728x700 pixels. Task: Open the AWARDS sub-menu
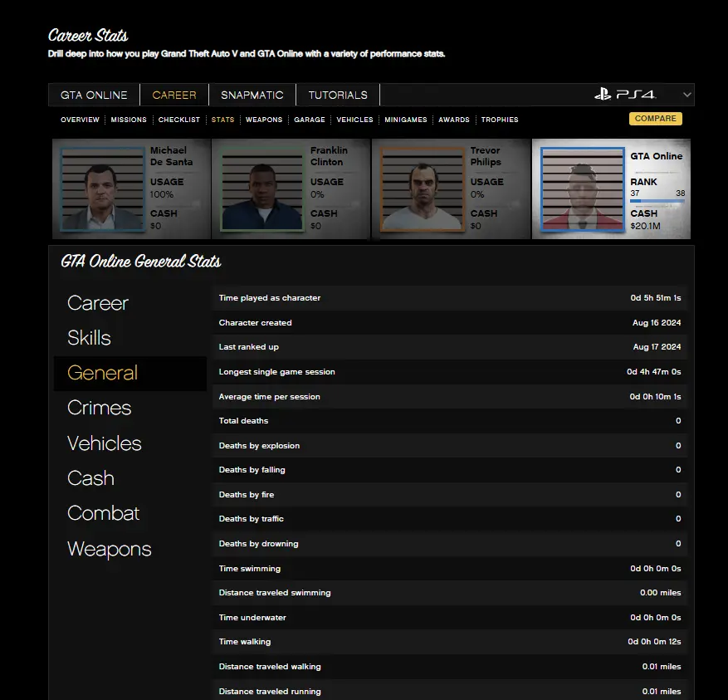tap(454, 120)
